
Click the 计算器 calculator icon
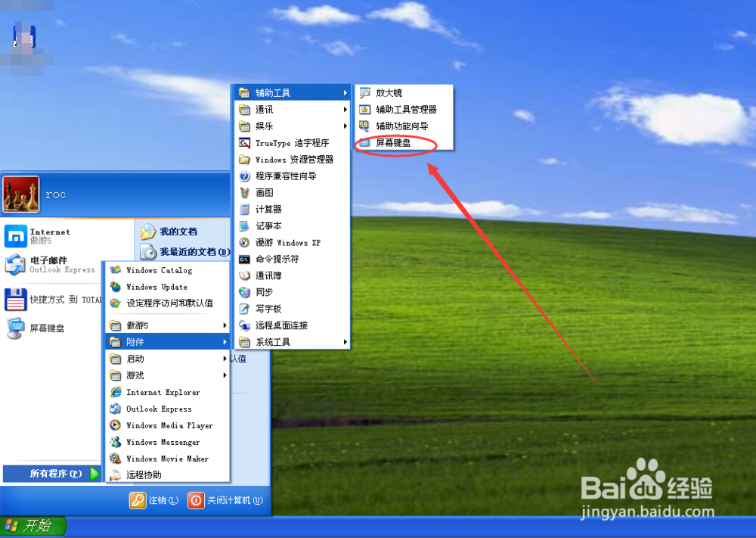244,210
